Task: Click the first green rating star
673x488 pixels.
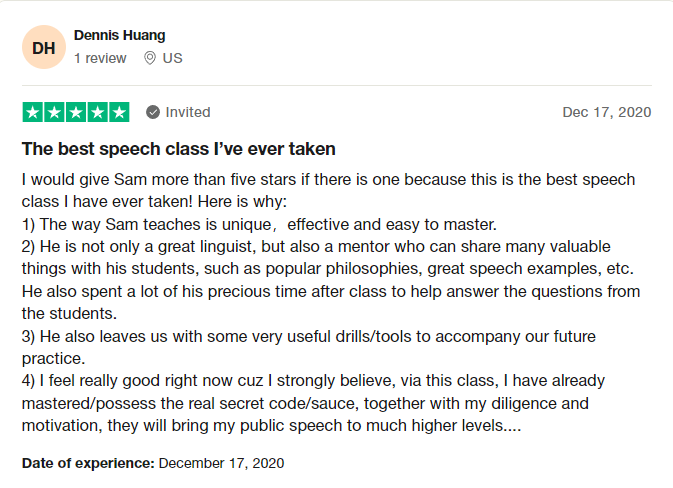Action: (32, 112)
